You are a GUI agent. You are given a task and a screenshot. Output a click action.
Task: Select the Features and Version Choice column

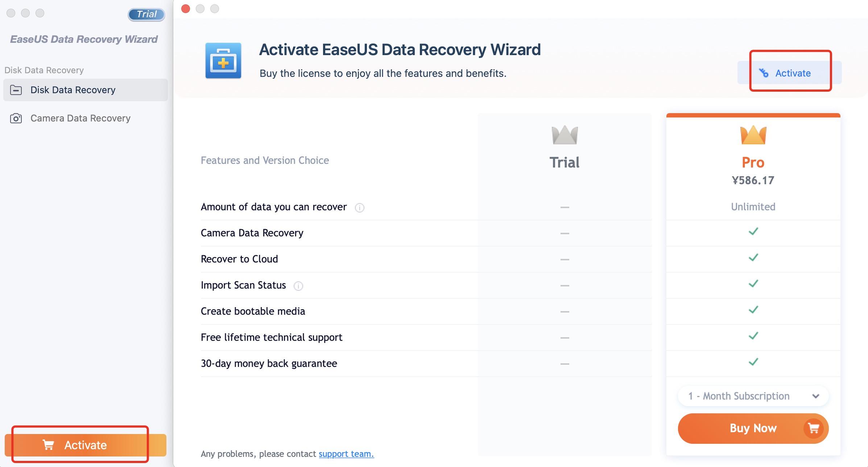(265, 160)
